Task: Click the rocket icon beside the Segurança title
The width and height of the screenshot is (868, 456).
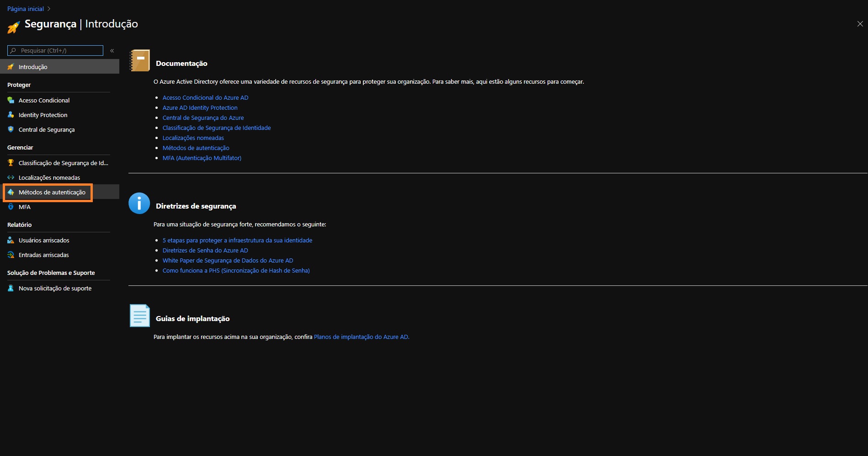Action: (x=13, y=27)
